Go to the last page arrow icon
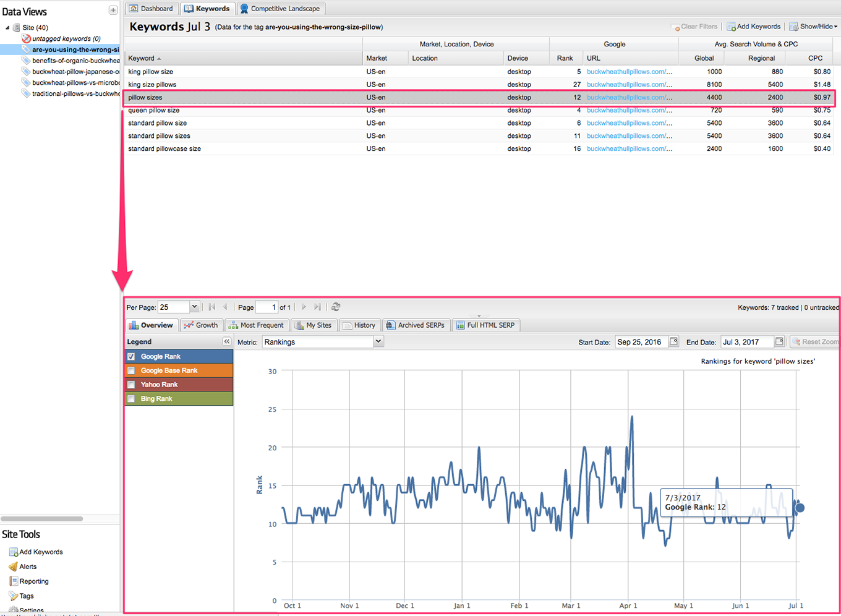This screenshot has width=841, height=616. point(317,307)
